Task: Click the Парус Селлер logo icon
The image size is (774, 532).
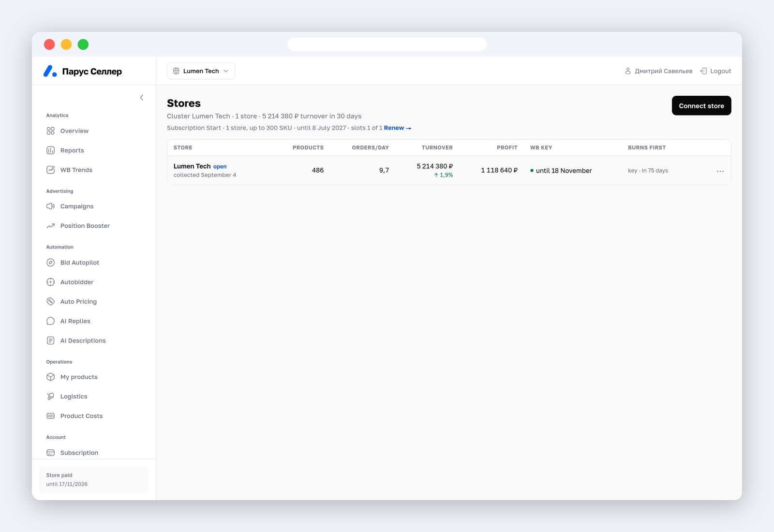Action: (50, 71)
